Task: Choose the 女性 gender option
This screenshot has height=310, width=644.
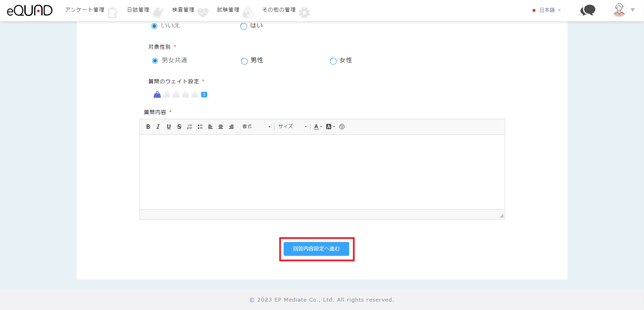Action: (x=333, y=61)
